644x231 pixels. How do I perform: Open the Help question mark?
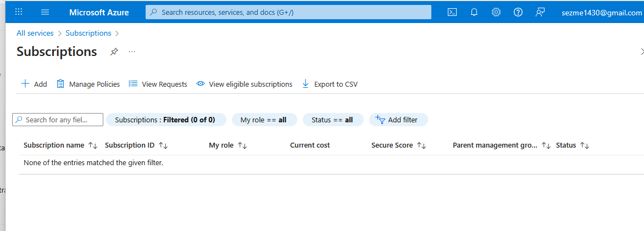point(518,12)
